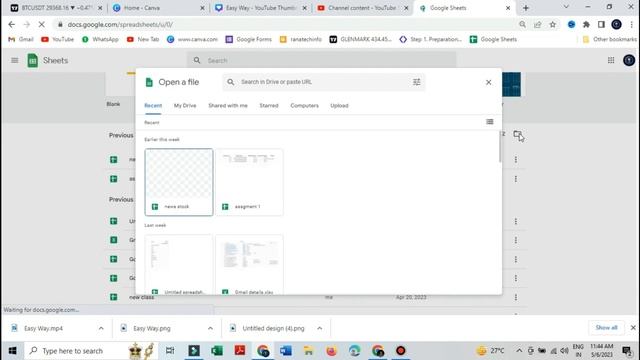Screen dimensions: 640x360
Task: Open the Sheets main menu hamburger
Action: pyautogui.click(x=15, y=60)
